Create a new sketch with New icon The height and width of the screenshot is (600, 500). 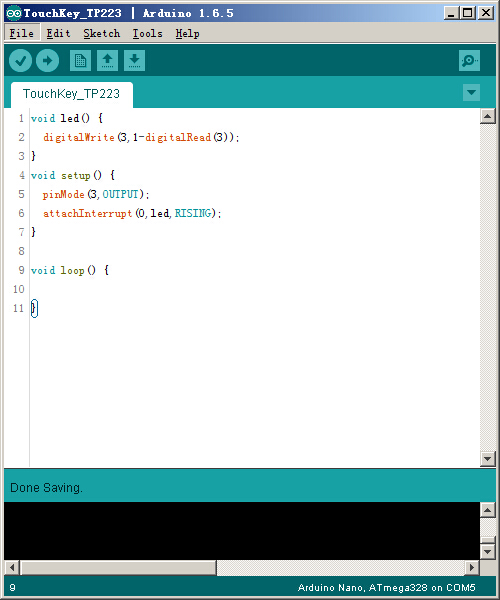tap(80, 60)
